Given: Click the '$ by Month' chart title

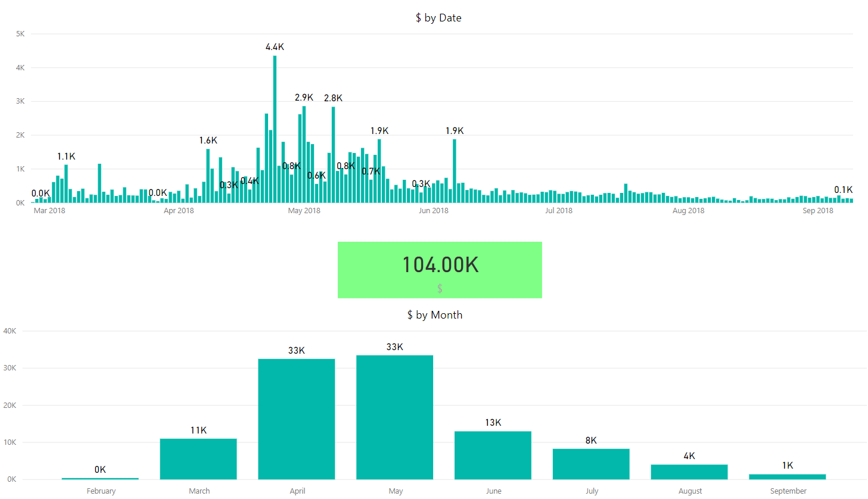Looking at the screenshot, I should coord(435,315).
